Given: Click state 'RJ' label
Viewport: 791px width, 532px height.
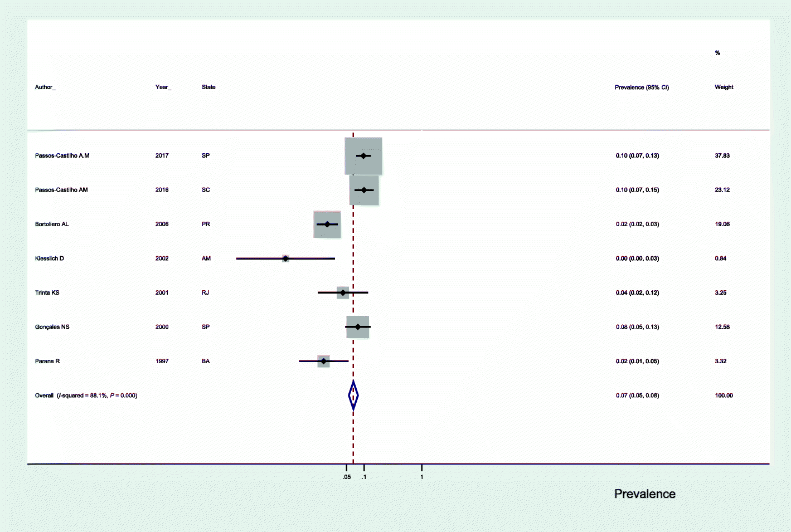Looking at the screenshot, I should pyautogui.click(x=205, y=293).
